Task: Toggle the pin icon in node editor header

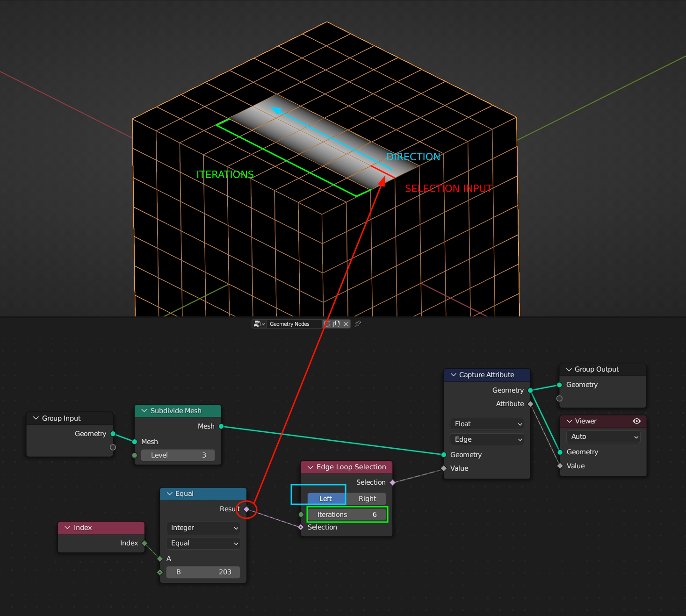Action: [x=358, y=324]
